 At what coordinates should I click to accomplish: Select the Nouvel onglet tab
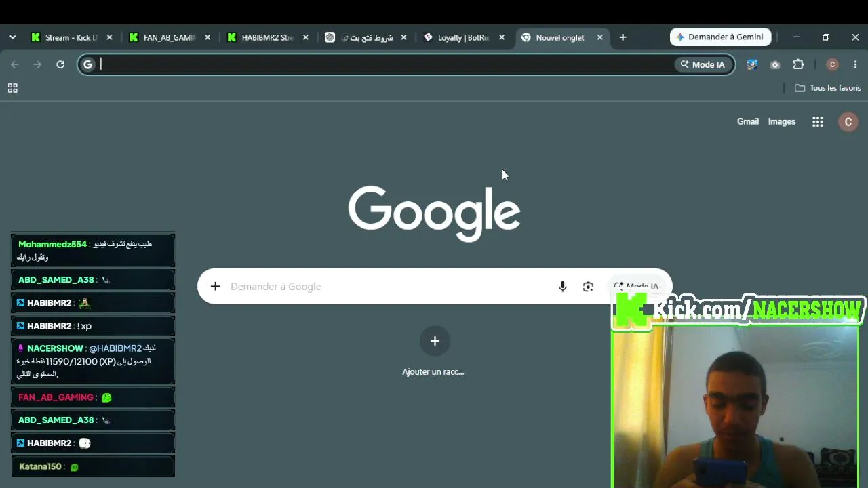point(562,37)
